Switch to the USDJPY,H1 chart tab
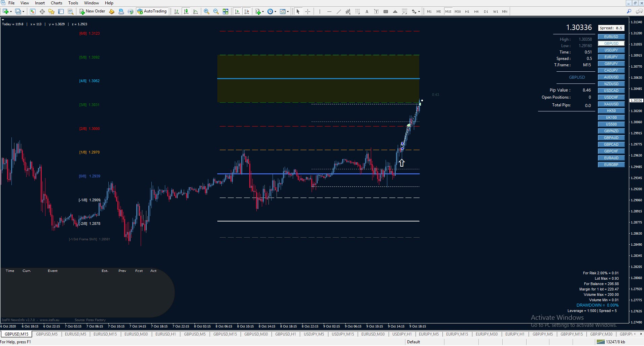 click(402, 334)
